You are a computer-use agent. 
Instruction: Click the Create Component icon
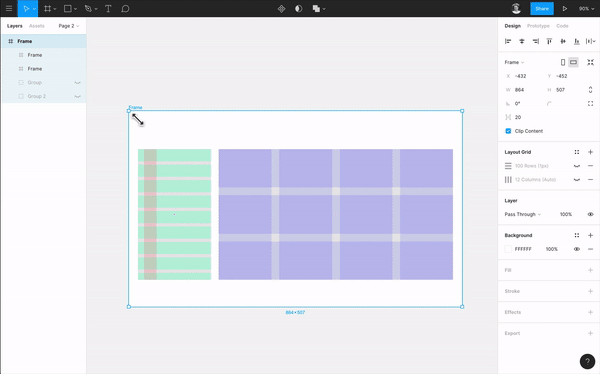[x=281, y=8]
